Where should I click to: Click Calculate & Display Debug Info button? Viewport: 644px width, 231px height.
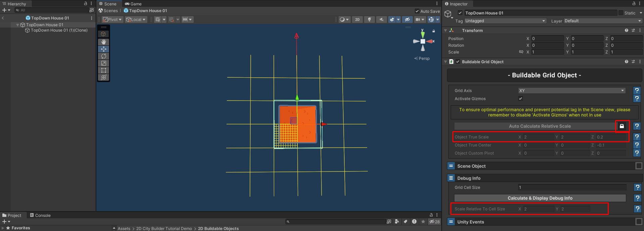[540, 198]
